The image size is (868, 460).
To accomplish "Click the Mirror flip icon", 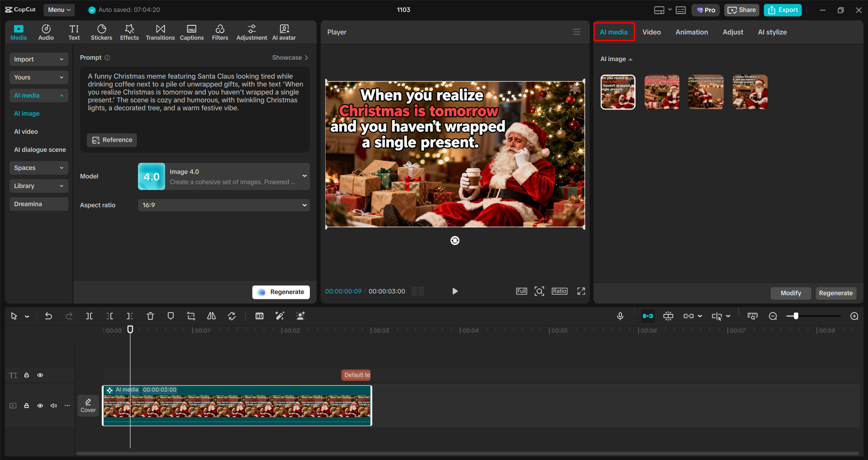I will tap(211, 316).
